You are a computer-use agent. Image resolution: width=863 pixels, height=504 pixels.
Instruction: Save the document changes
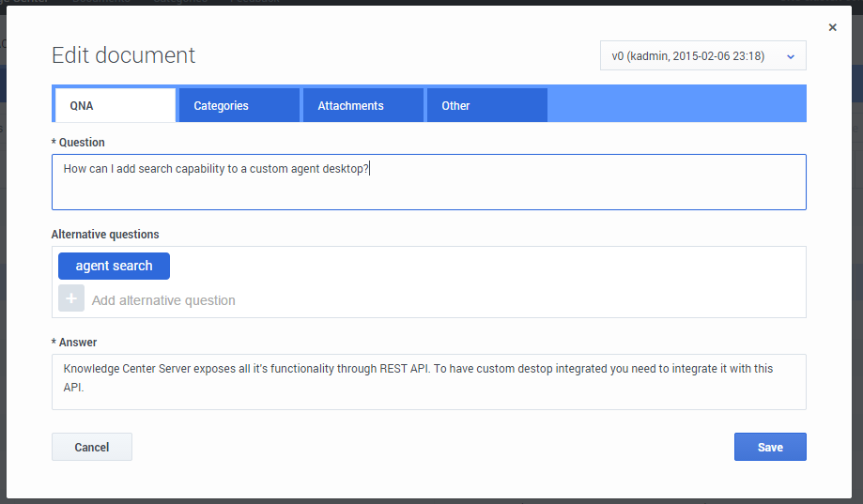(x=770, y=447)
